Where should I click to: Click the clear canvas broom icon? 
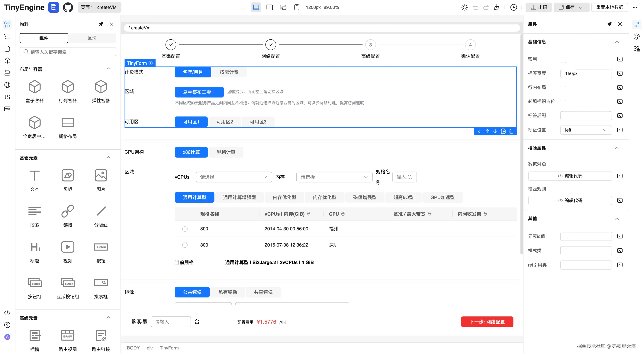497,7
